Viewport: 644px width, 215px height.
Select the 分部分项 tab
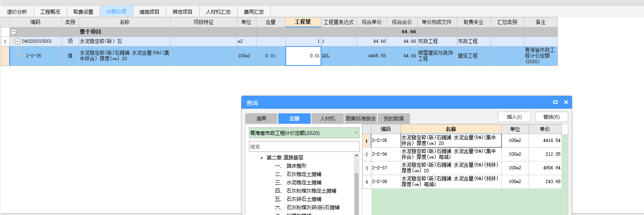point(116,12)
